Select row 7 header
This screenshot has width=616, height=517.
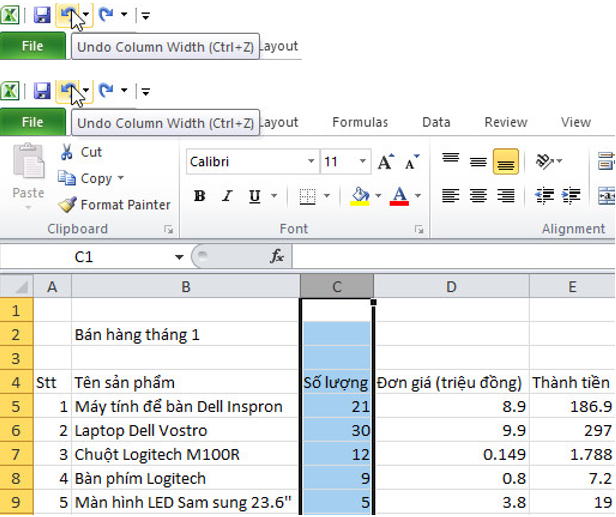click(16, 454)
